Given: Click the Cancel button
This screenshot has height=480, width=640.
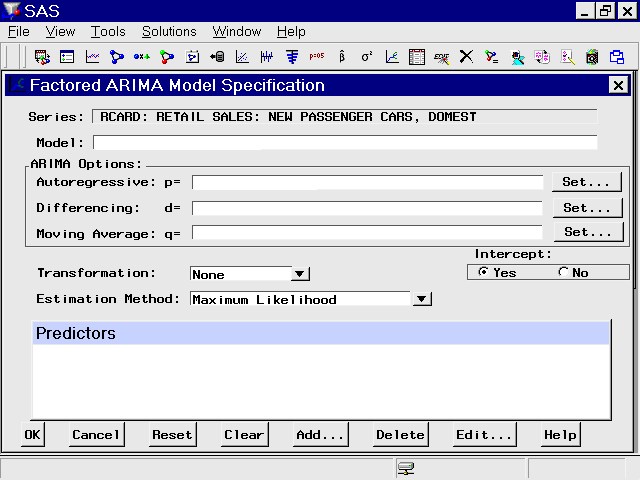Looking at the screenshot, I should tap(96, 435).
